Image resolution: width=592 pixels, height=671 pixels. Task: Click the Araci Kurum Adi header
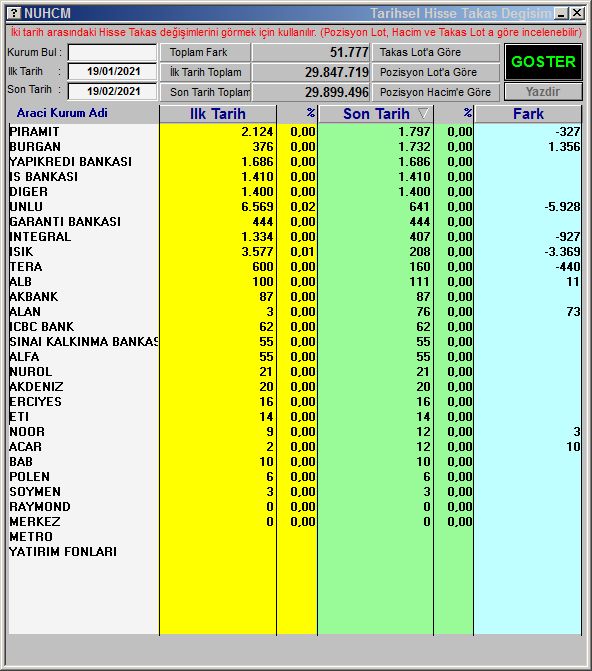click(62, 113)
